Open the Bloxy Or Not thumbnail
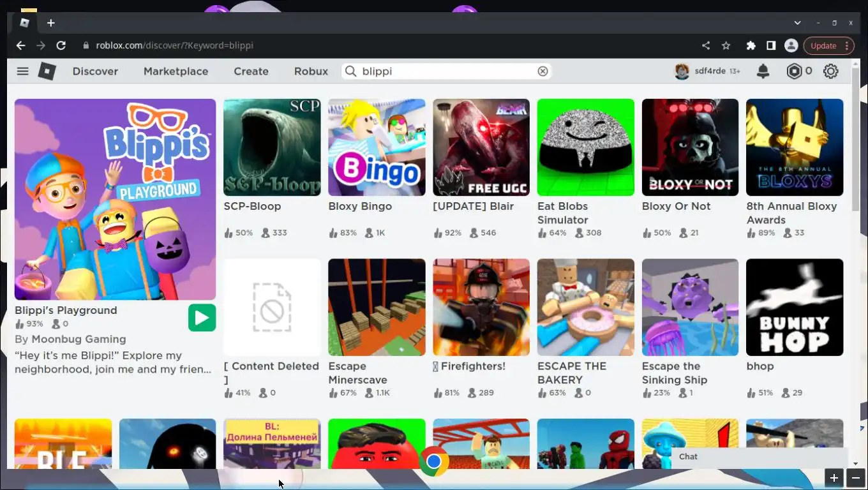Screen dimensions: 868x490 click(x=690, y=147)
